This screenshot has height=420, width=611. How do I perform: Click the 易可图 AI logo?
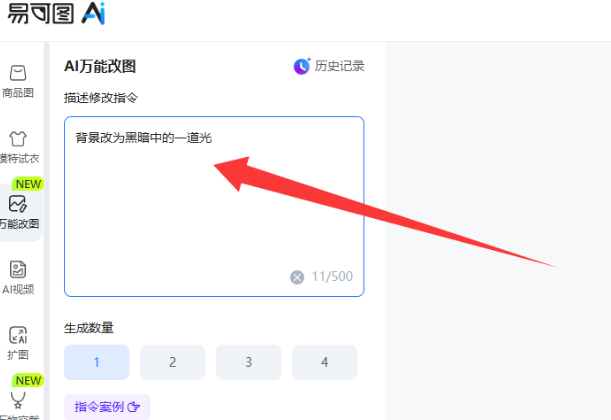57,14
